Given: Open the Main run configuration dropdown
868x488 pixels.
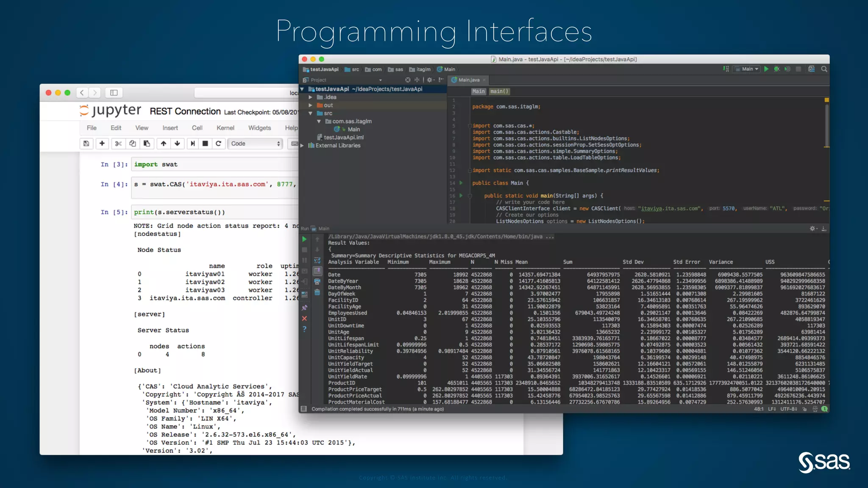Looking at the screenshot, I should pos(747,69).
